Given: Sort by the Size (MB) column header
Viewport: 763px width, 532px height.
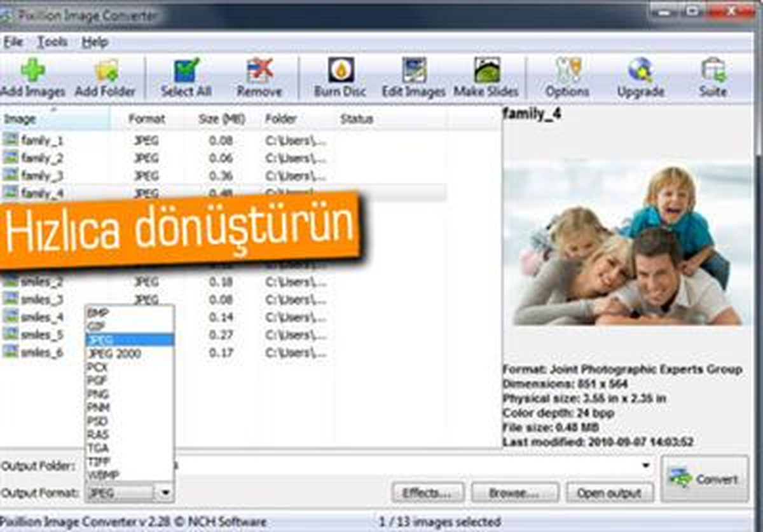Looking at the screenshot, I should [x=221, y=119].
